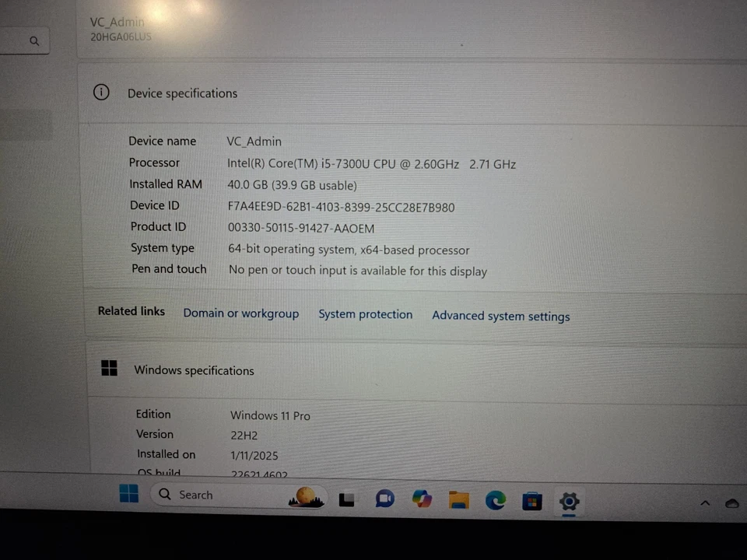Select the Installed on date 1/11/2025
747x560 pixels.
(x=254, y=456)
